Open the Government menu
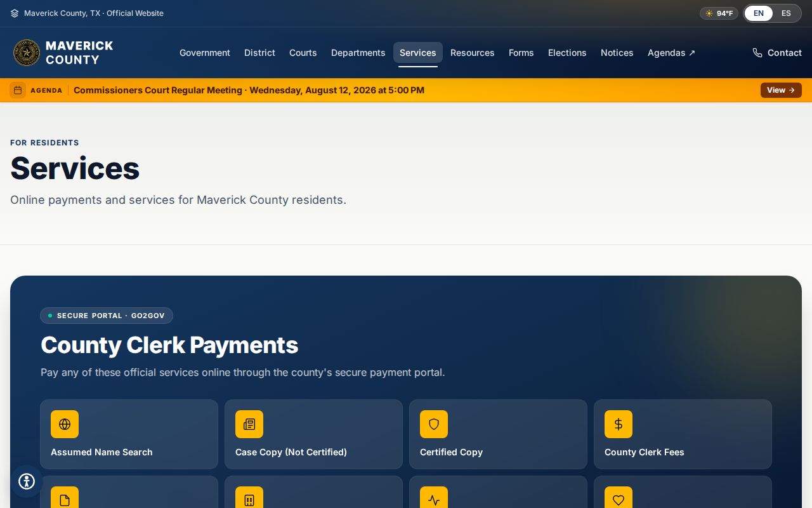The height and width of the screenshot is (508, 812). (x=205, y=53)
